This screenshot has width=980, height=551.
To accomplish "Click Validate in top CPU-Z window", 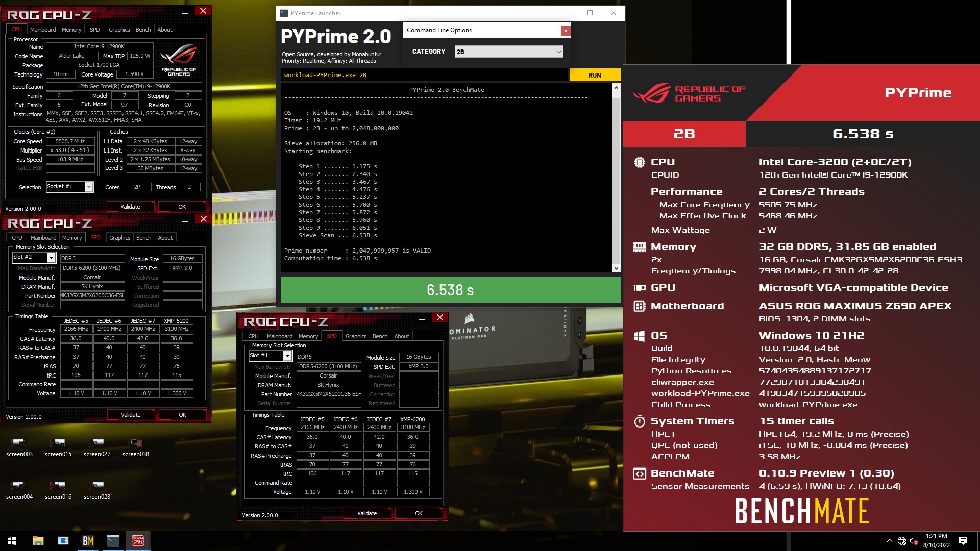I will pos(130,207).
